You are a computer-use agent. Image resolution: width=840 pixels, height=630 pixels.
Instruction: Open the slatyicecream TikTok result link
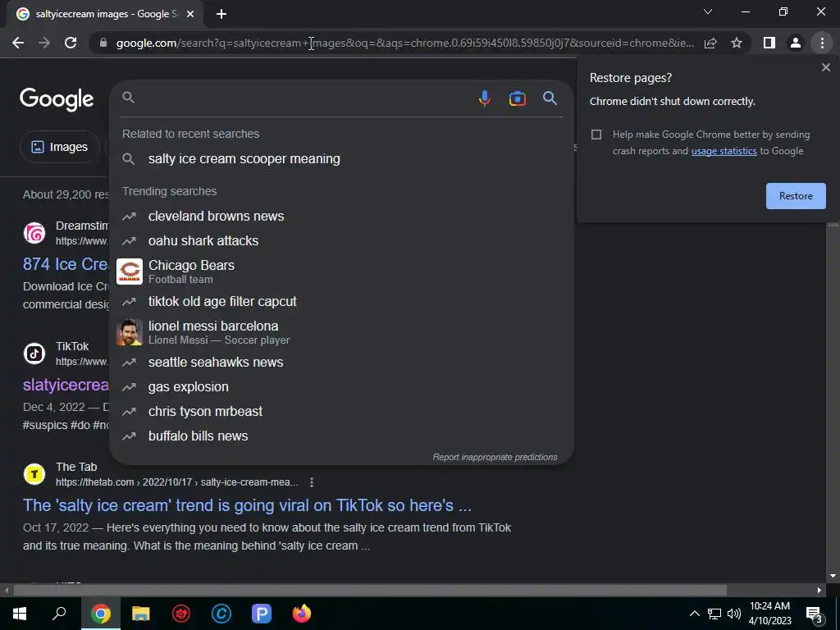tap(66, 385)
